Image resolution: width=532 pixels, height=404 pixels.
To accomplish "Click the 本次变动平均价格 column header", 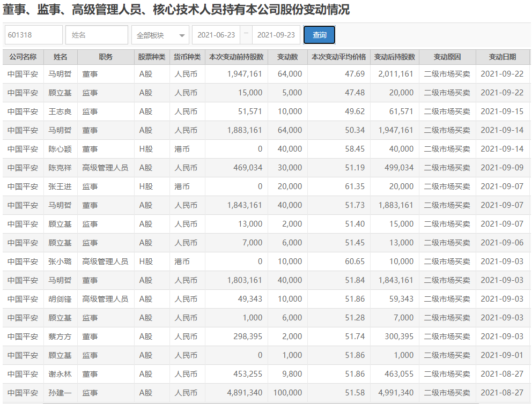I will coord(339,57).
